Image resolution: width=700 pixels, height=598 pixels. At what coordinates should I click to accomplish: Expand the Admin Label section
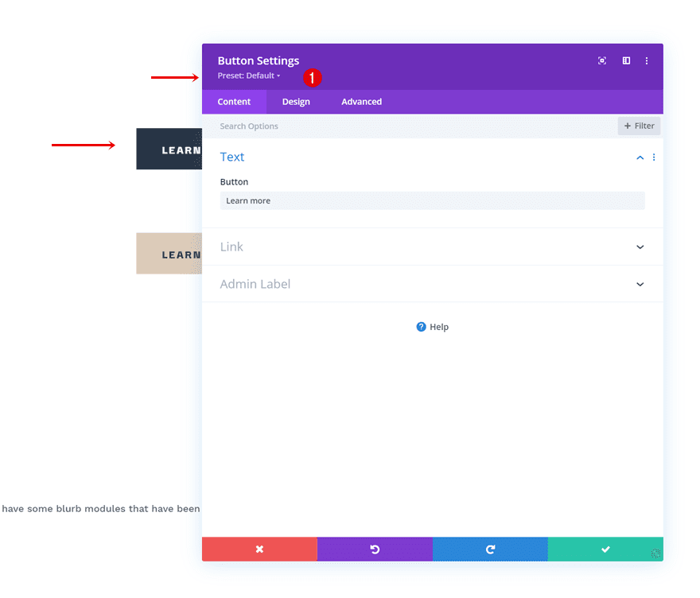(x=640, y=284)
